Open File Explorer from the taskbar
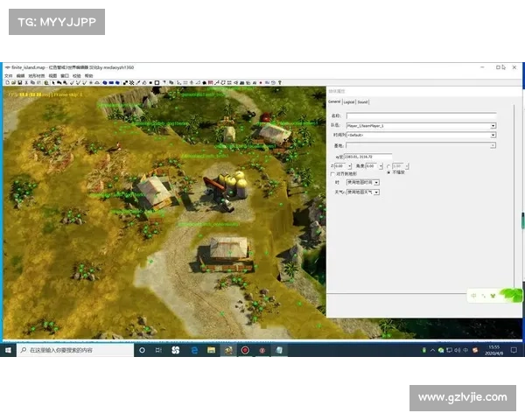This screenshot has width=525, height=420. pos(211,350)
